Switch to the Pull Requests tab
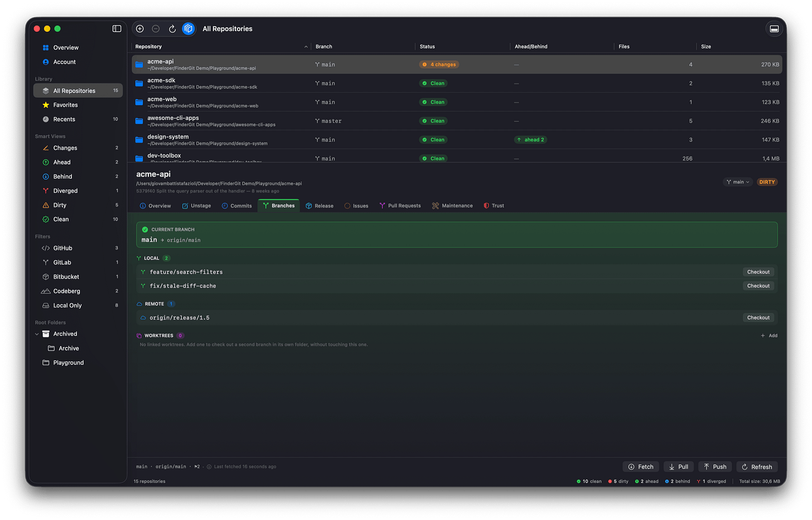 coord(400,206)
